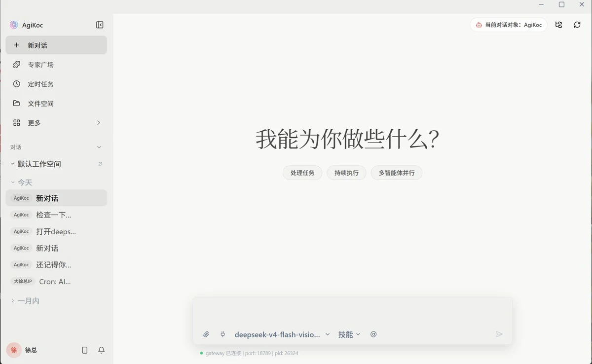Click the mobile device icon near 徐总
Screen dimensions: 592x364
[85, 350]
